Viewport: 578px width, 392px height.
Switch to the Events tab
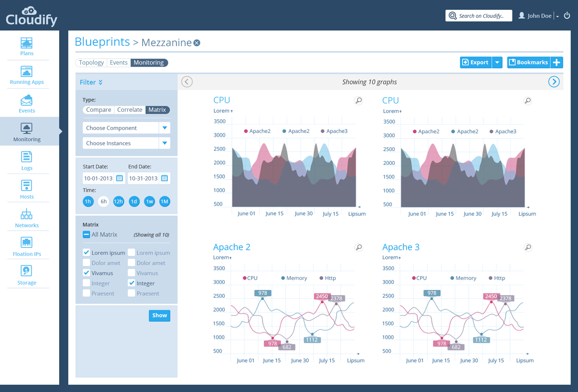118,62
